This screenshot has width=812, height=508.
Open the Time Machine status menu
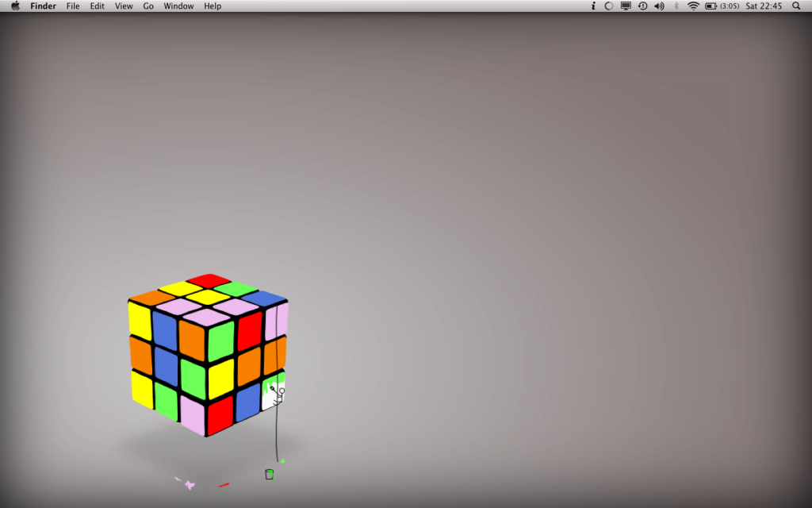point(642,6)
